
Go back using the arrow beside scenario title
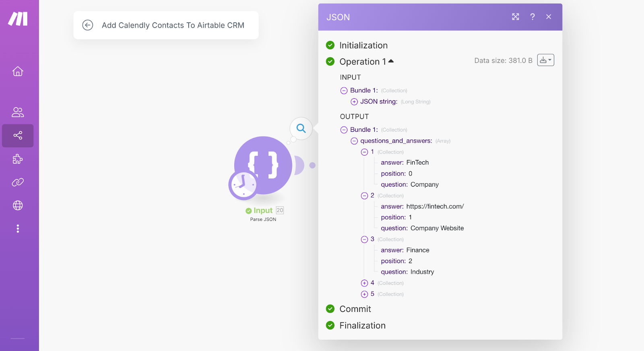[88, 25]
